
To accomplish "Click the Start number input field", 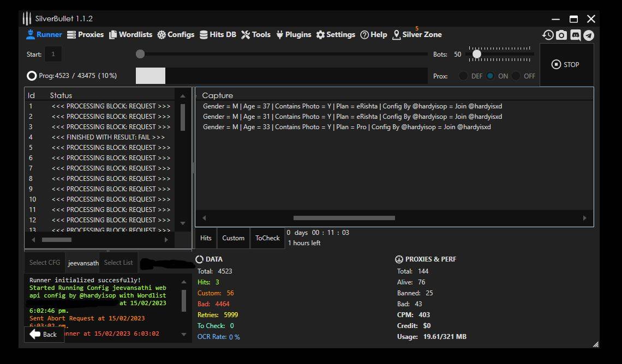I will pos(53,54).
